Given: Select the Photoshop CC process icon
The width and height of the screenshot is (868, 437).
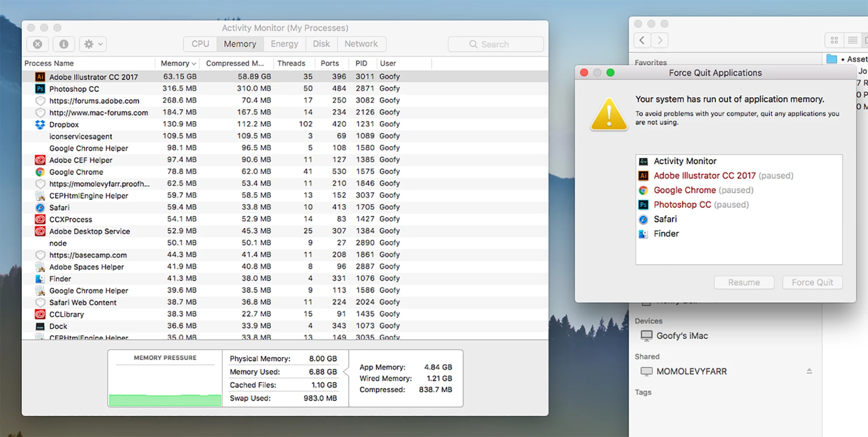Looking at the screenshot, I should [x=40, y=89].
